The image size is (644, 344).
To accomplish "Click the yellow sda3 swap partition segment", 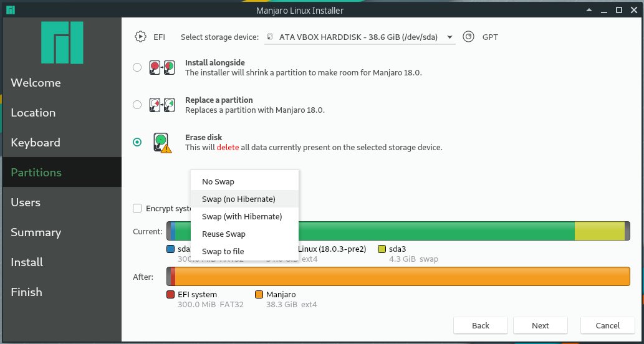I will click(x=598, y=231).
